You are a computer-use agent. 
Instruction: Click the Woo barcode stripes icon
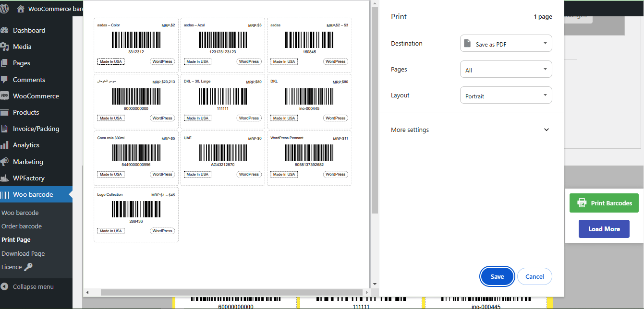coord(5,194)
